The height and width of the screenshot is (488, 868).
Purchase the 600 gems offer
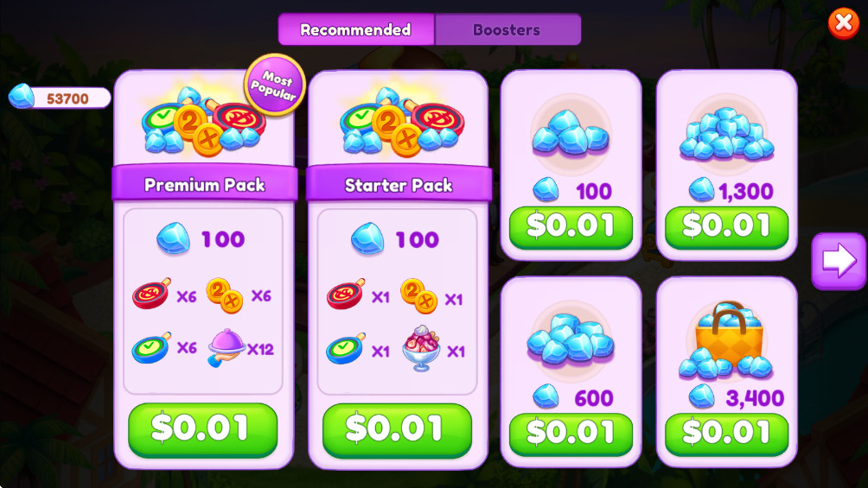(x=571, y=434)
